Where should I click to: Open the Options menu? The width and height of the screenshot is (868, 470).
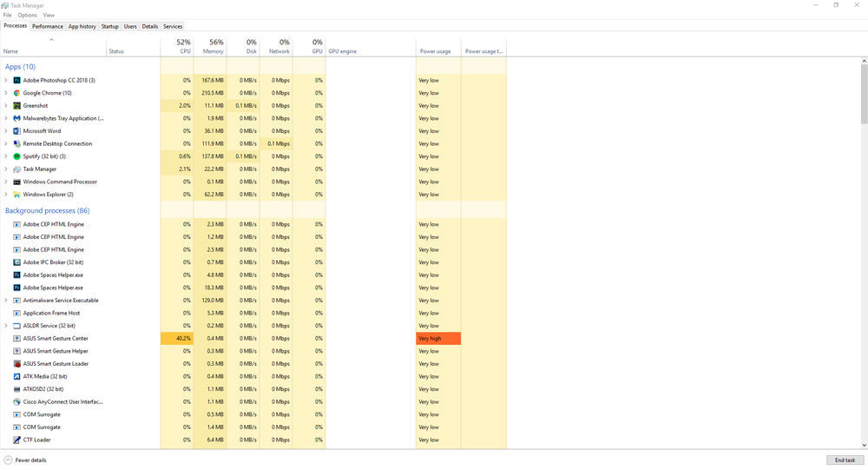(27, 16)
